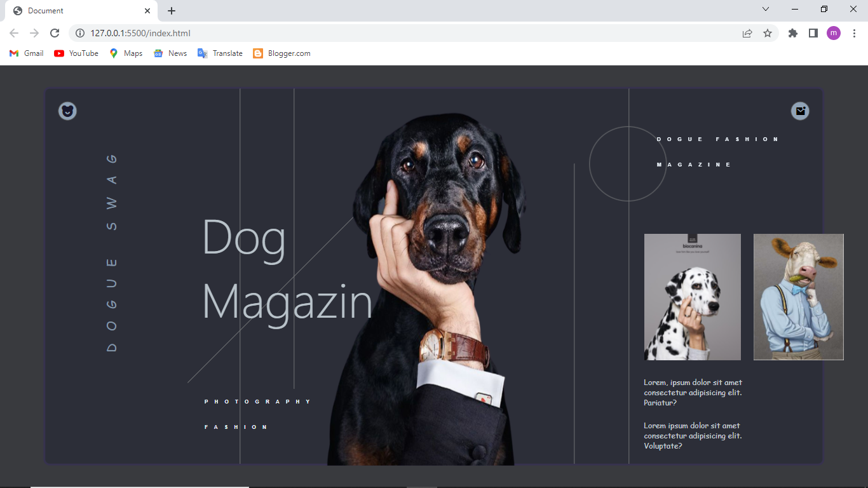Image resolution: width=868 pixels, height=488 pixels.
Task: Toggle the browser side panel icon
Action: [813, 33]
